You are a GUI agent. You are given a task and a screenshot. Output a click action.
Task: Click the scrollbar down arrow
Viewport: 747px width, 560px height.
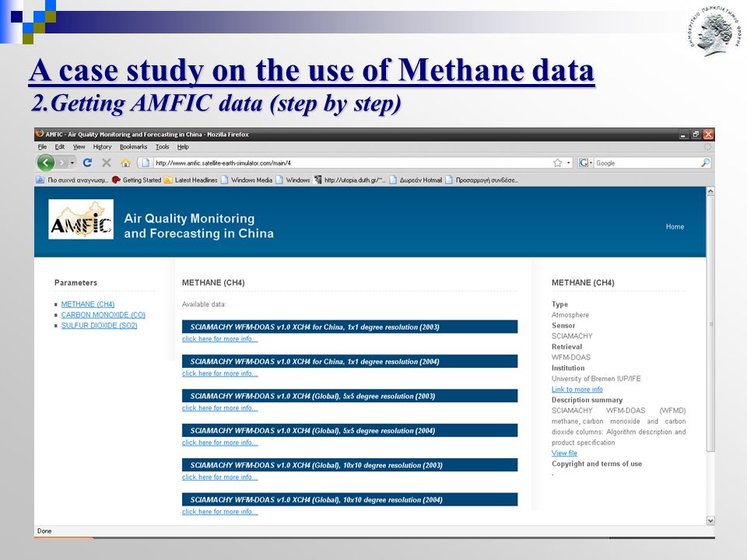pos(710,521)
